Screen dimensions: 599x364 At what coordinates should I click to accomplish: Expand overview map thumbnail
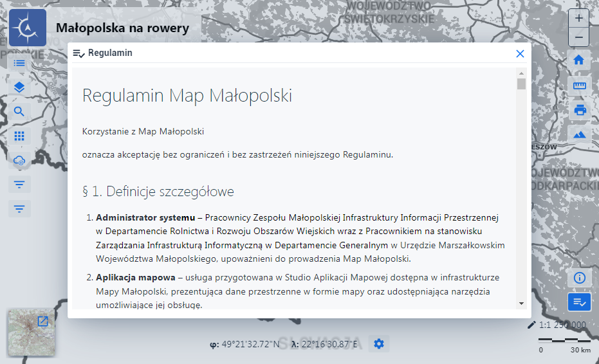(43, 321)
